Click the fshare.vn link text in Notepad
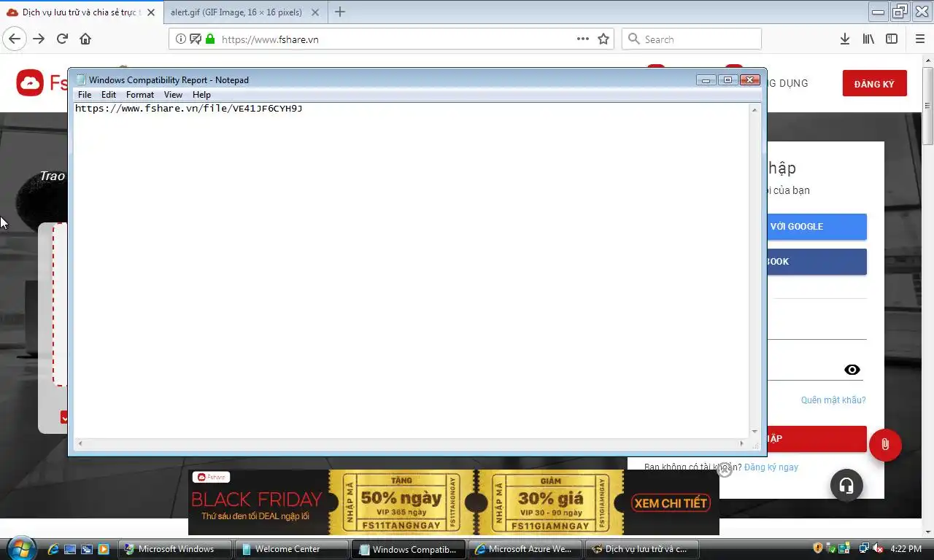The image size is (934, 560). [x=188, y=109]
